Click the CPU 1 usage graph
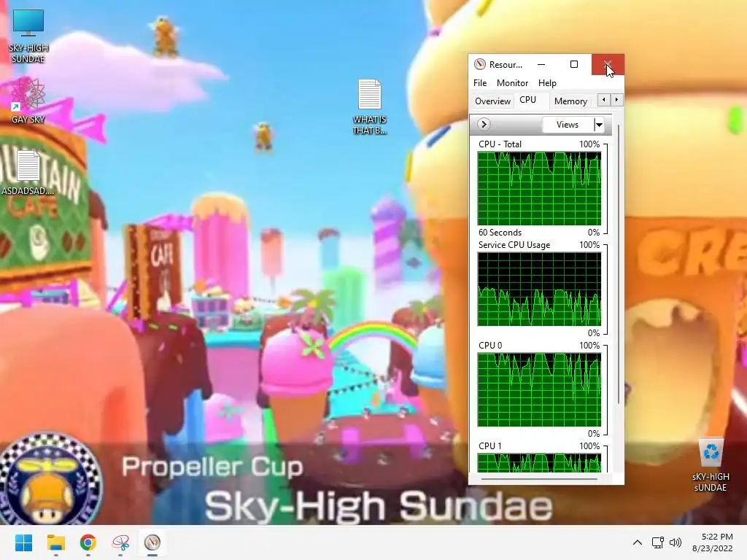 coord(539,462)
